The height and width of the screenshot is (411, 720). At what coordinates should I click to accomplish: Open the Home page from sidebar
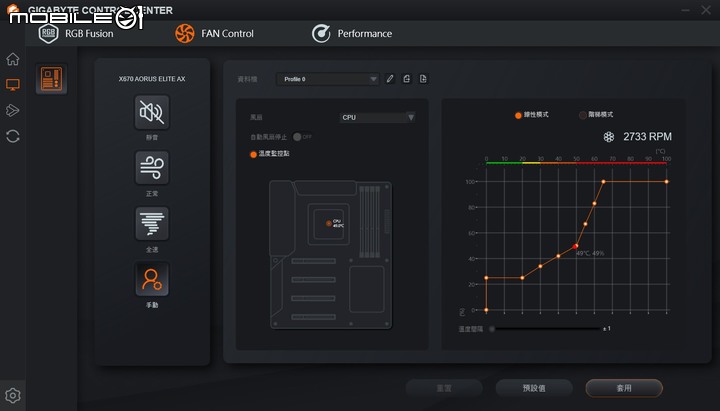12,59
